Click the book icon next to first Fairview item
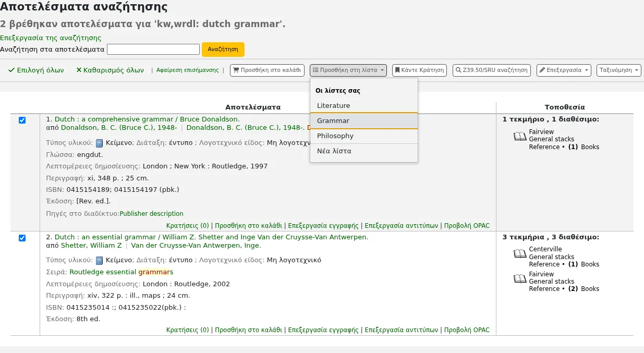The width and height of the screenshot is (644, 353). click(520, 137)
